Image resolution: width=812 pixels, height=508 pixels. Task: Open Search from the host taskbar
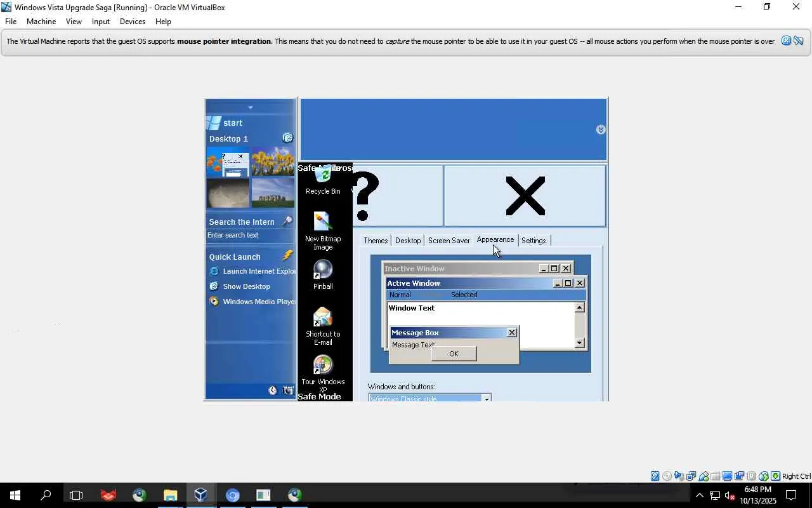(x=46, y=495)
